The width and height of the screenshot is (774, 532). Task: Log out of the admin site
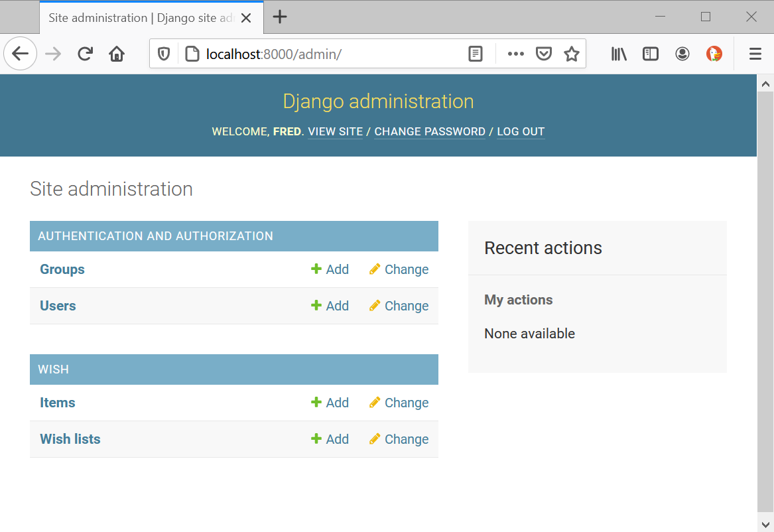pos(521,132)
